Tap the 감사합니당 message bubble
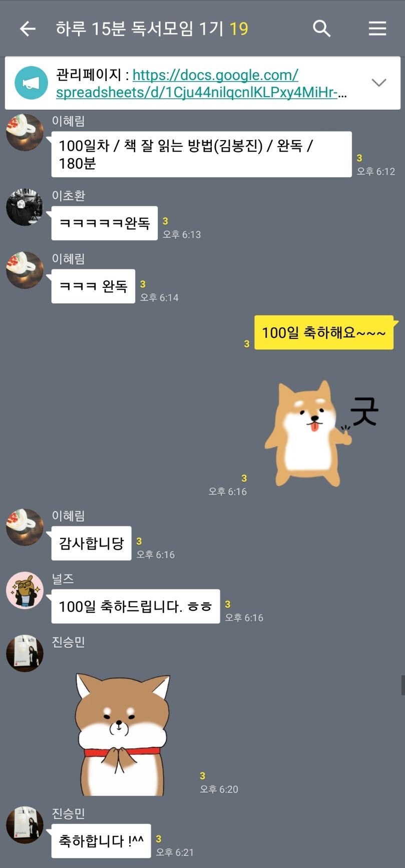 click(91, 543)
